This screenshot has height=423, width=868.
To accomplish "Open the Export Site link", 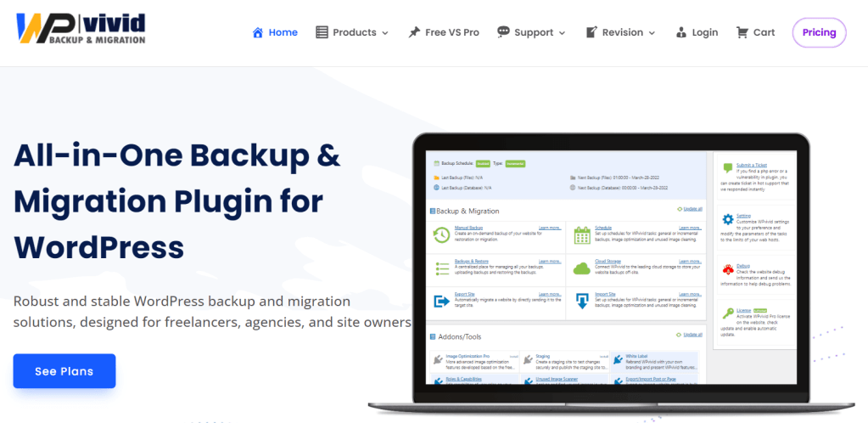I will tap(464, 295).
